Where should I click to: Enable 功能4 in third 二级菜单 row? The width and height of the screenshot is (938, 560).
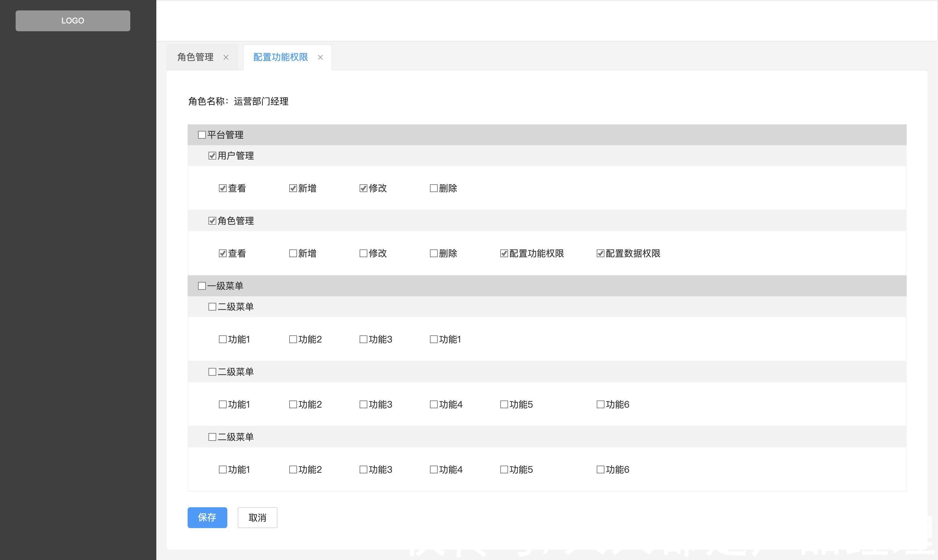point(433,469)
